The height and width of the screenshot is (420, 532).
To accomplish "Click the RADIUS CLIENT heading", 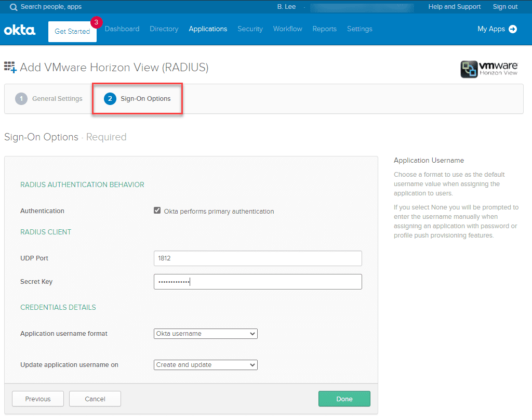I will coord(46,232).
